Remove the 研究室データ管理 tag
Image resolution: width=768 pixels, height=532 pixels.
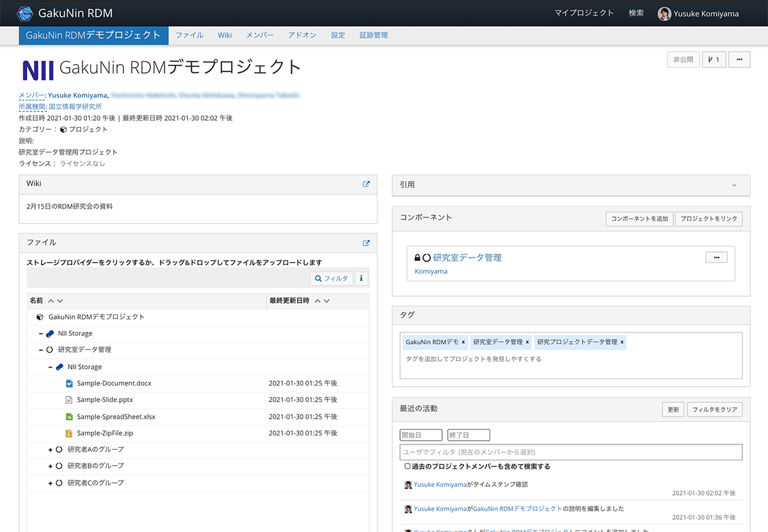pyautogui.click(x=527, y=342)
